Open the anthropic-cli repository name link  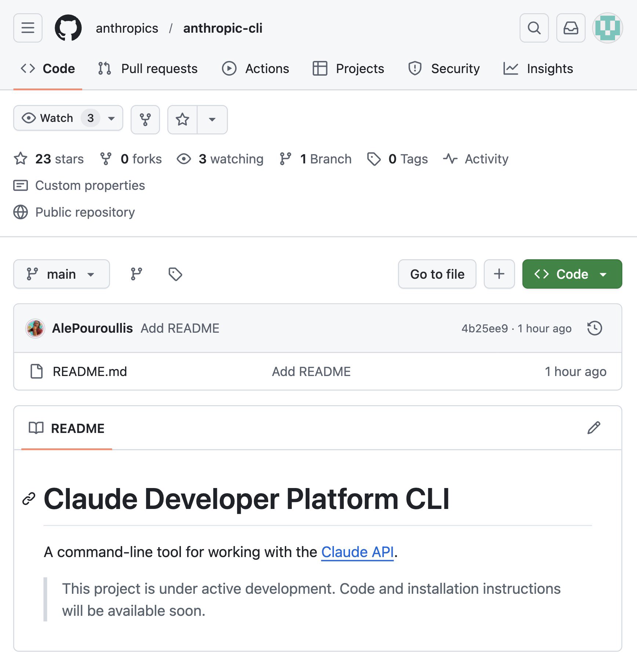click(x=223, y=28)
